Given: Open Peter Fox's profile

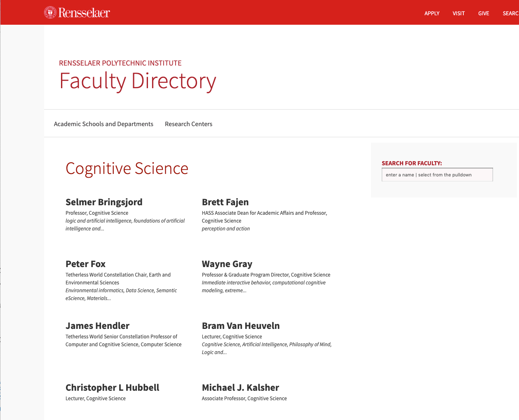Looking at the screenshot, I should (x=85, y=264).
